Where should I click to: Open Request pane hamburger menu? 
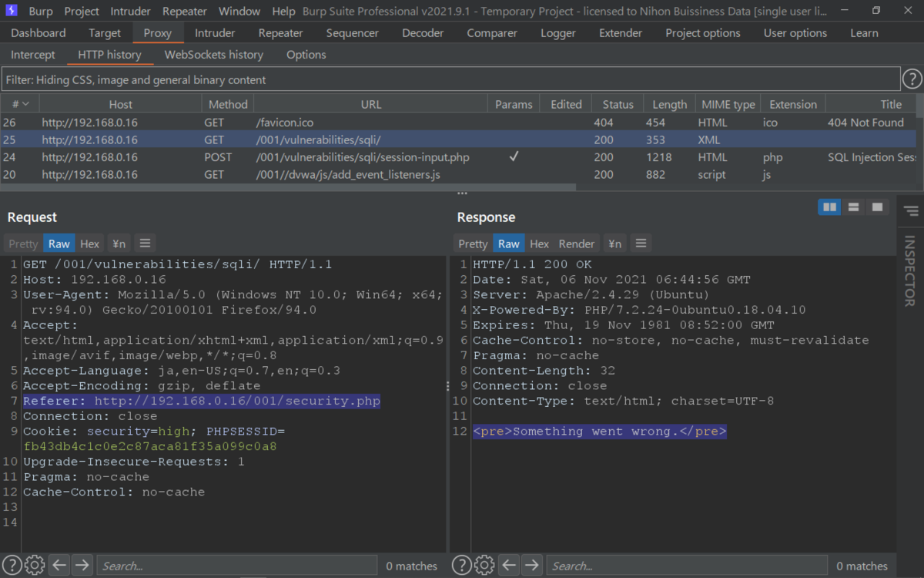click(144, 244)
